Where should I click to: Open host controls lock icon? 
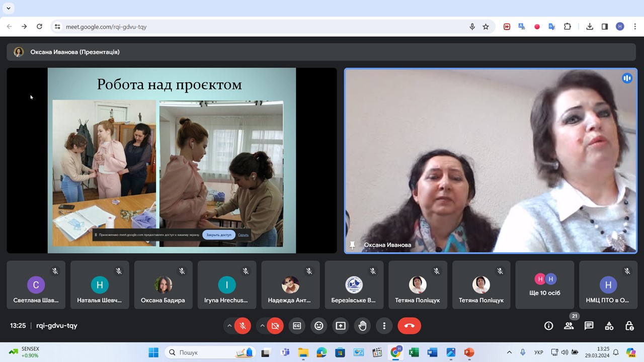click(x=629, y=326)
